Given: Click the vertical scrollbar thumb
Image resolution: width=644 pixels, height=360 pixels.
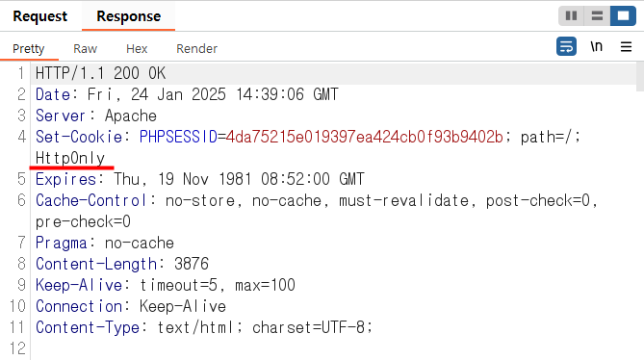Looking at the screenshot, I should (640, 77).
